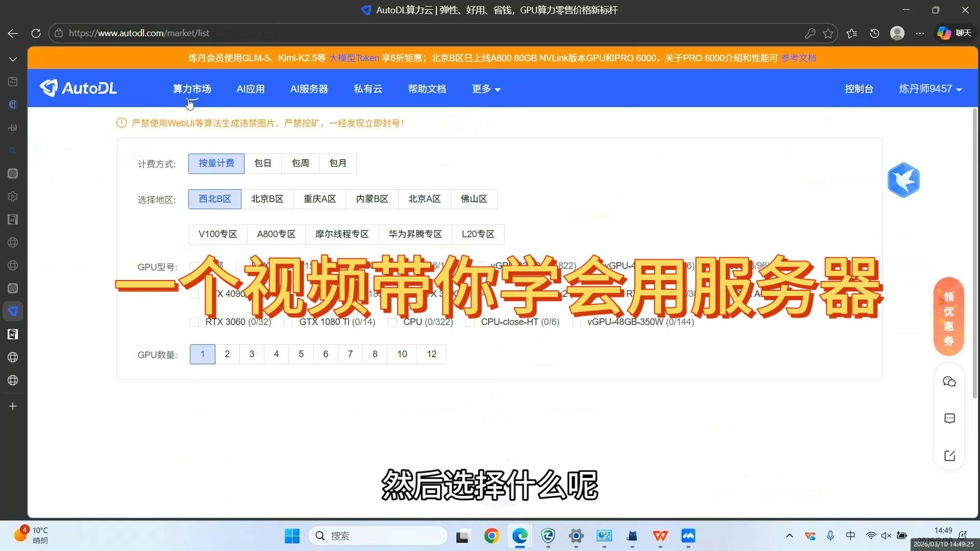The height and width of the screenshot is (551, 980).
Task: Check the GTX 1080 Ti GPU checkbox
Action: [288, 322]
